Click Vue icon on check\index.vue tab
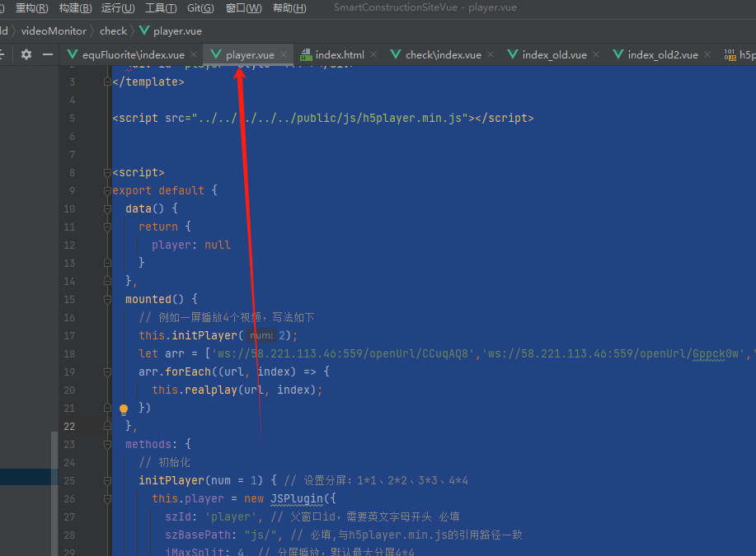Screen dimensions: 756x556 point(396,54)
